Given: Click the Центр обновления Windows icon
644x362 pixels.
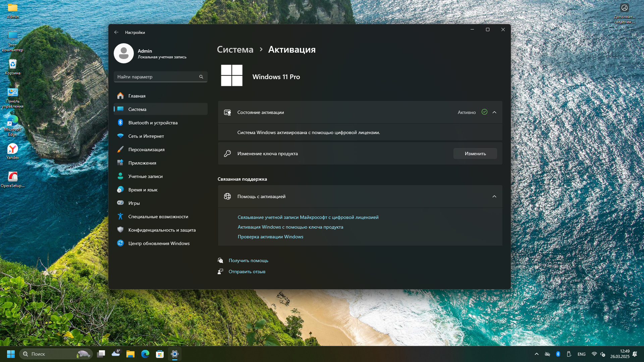Looking at the screenshot, I should [x=120, y=243].
